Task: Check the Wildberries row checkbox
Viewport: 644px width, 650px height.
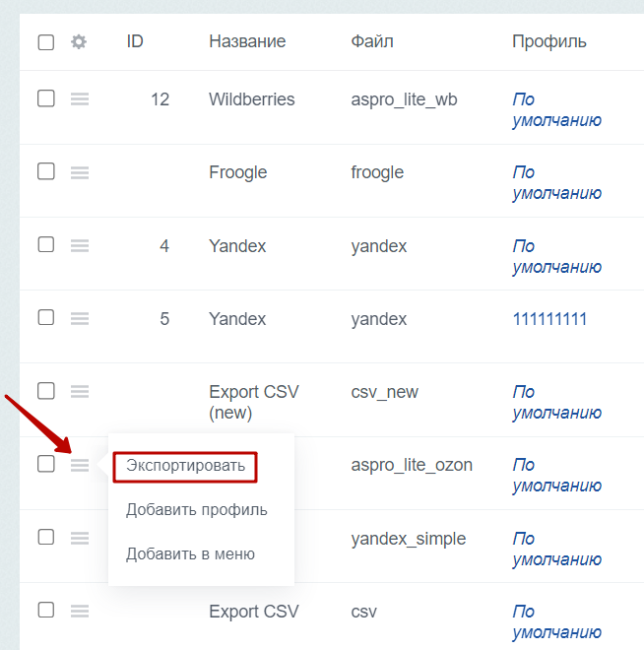Action: click(x=46, y=98)
